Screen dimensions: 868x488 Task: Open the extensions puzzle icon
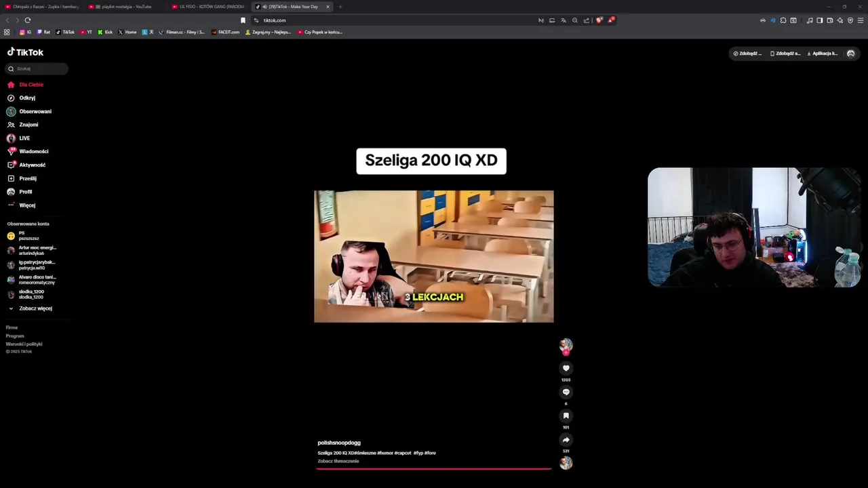[x=783, y=20]
